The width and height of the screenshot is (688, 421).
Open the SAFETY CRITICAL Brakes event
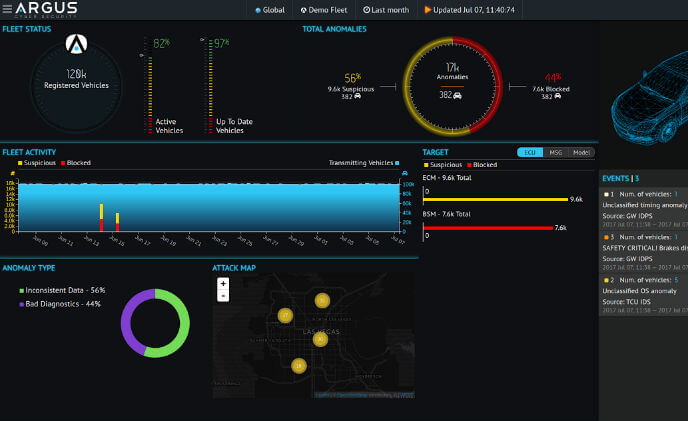pyautogui.click(x=644, y=253)
